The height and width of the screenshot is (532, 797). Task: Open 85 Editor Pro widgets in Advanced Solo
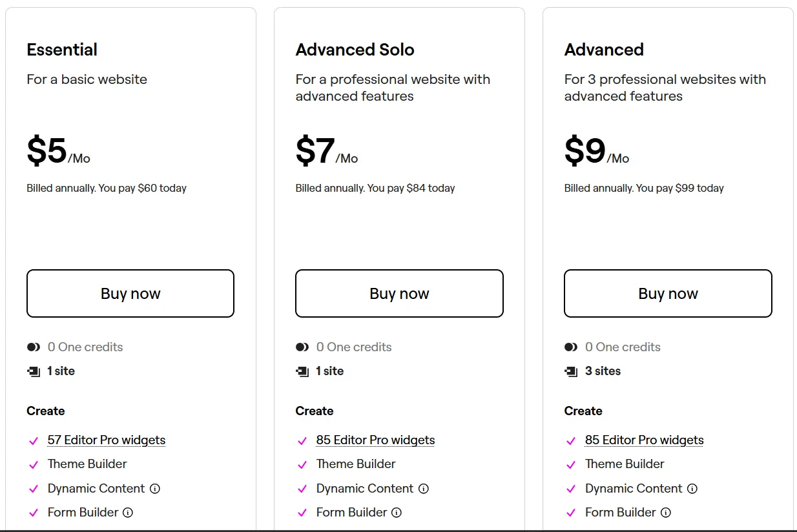coord(375,440)
